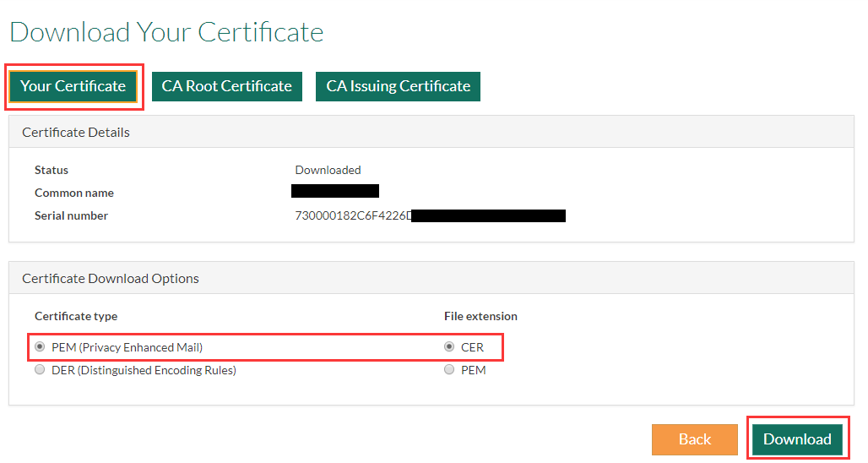Select the CER file extension option
This screenshot has width=868, height=463.
pyautogui.click(x=449, y=347)
